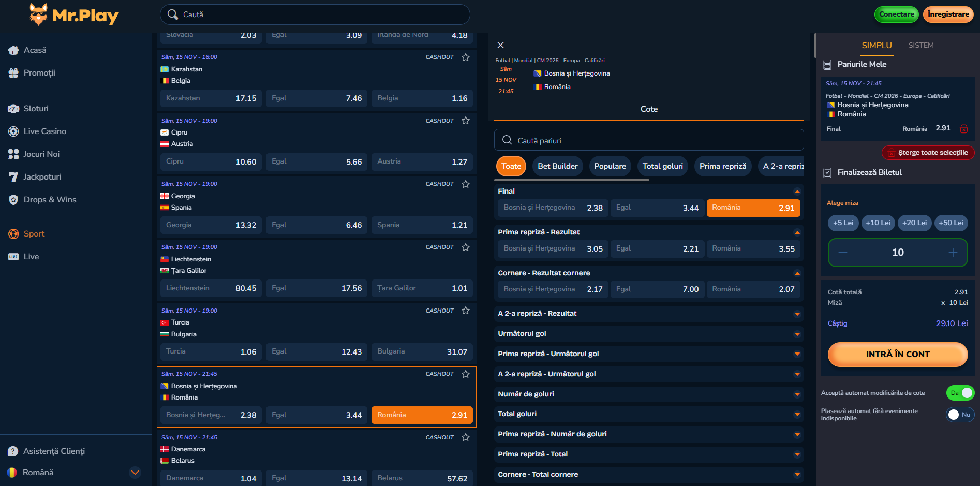
Task: Close the match details panel
Action: pos(500,45)
